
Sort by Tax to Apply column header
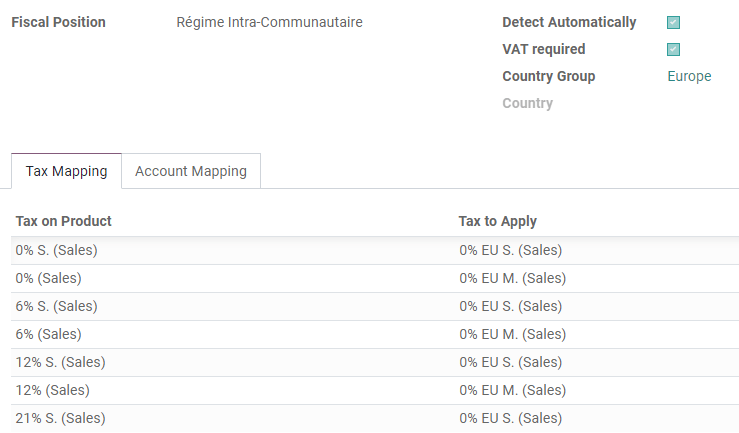click(498, 221)
